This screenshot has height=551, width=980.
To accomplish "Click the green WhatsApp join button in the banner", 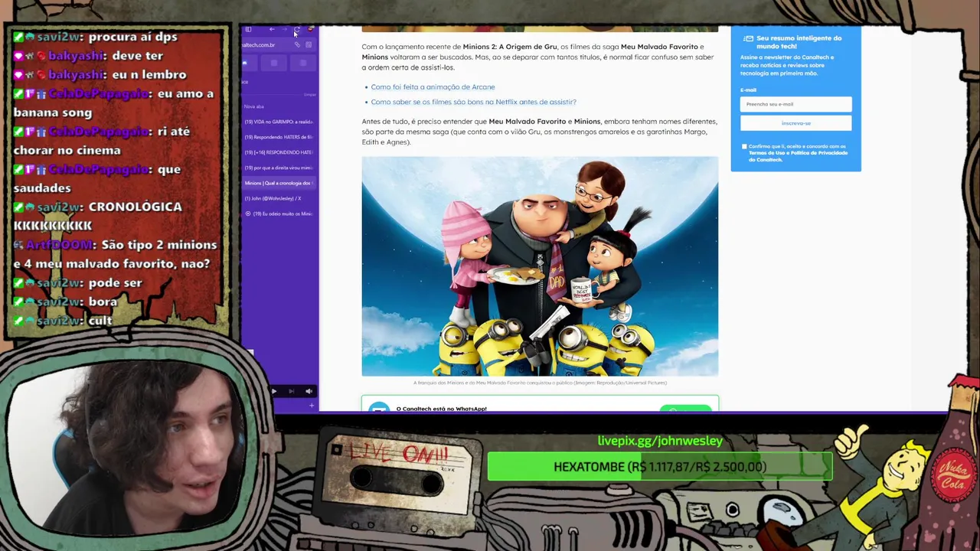I will point(685,409).
